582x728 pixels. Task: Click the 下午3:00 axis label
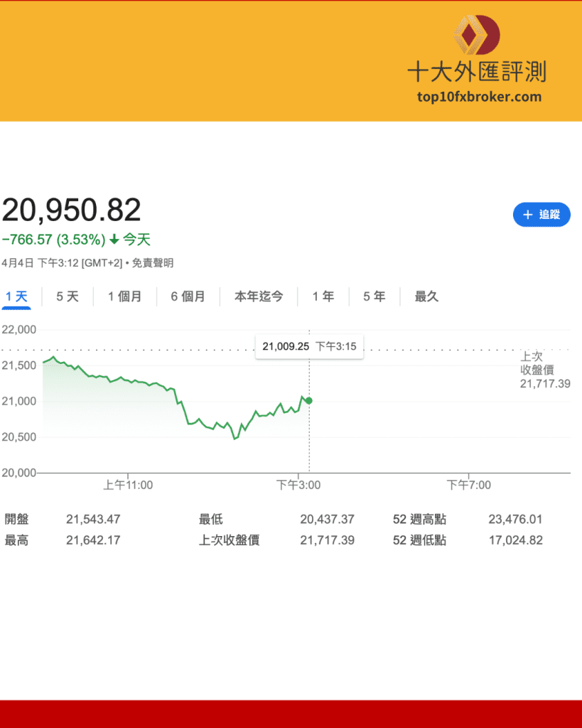point(298,485)
